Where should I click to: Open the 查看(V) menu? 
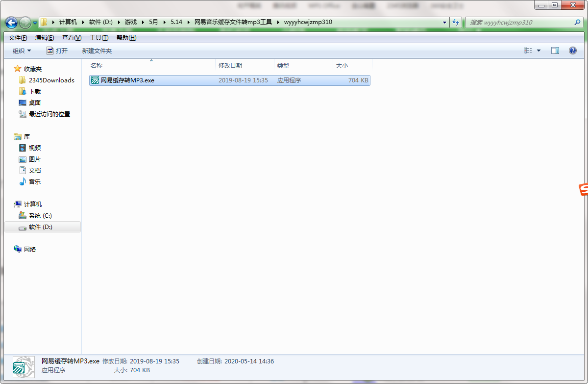coord(72,38)
